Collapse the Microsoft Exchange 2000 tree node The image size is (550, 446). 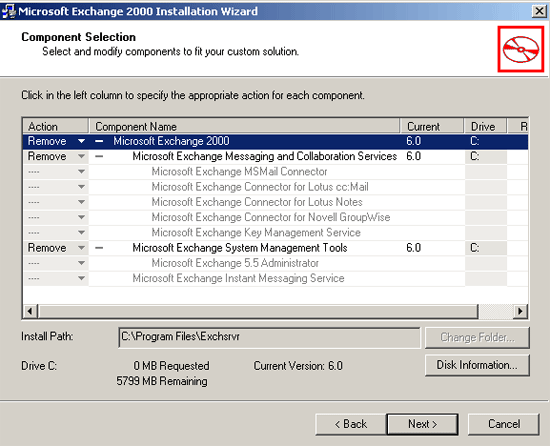99,141
